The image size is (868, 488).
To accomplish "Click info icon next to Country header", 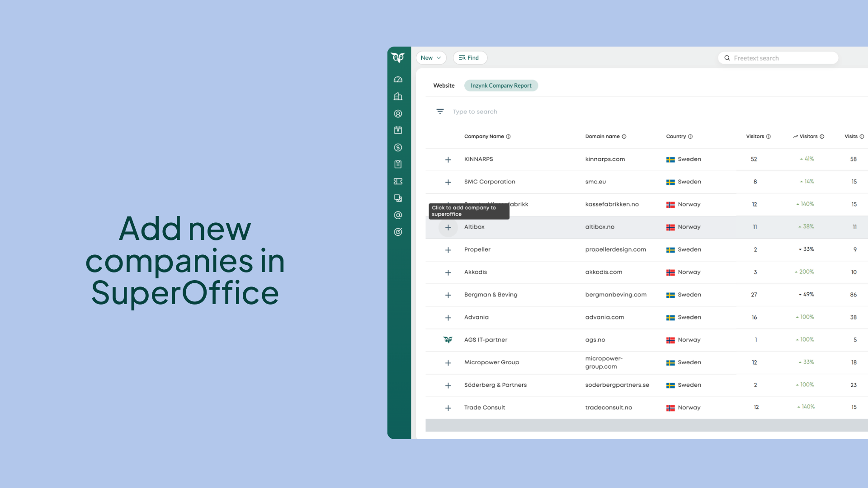I will pyautogui.click(x=690, y=136).
